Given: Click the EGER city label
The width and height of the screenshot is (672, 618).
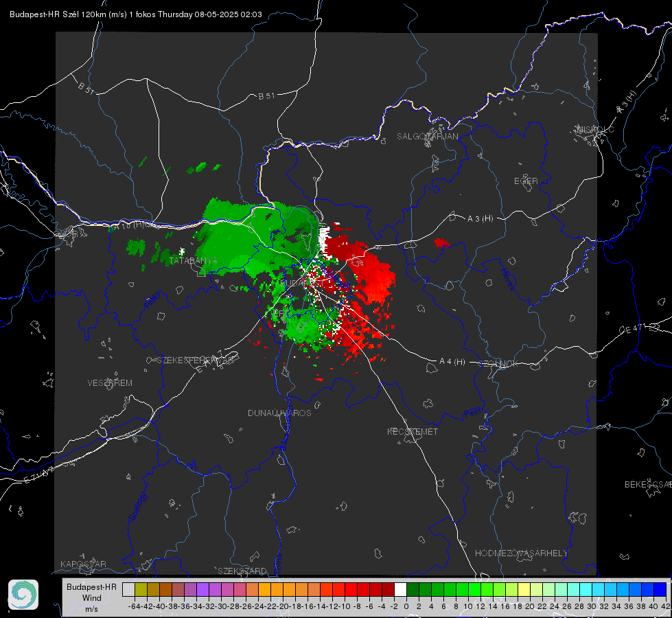Looking at the screenshot, I should (x=526, y=181).
